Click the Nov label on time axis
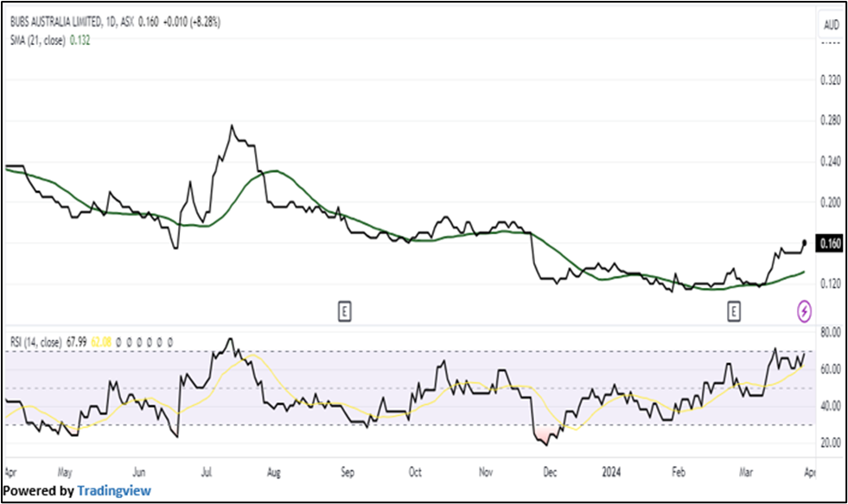Screen dimensions: 848x504 (x=486, y=472)
